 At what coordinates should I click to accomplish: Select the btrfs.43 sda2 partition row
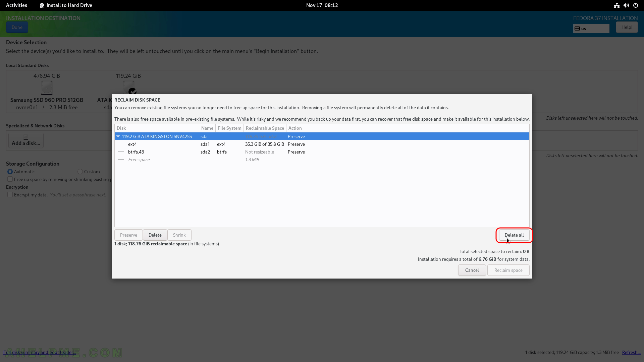(x=322, y=152)
